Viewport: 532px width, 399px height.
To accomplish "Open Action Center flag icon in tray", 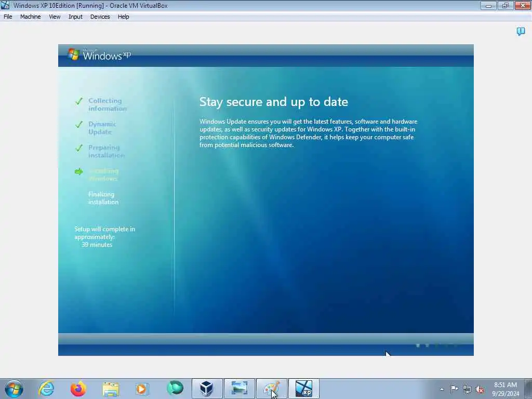I will pos(454,389).
